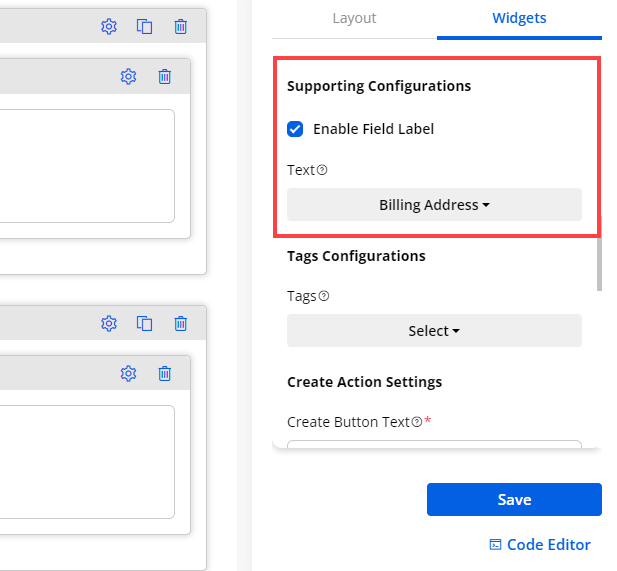Open settings gear on the bottom outer container
Image resolution: width=617 pixels, height=571 pixels.
click(109, 323)
